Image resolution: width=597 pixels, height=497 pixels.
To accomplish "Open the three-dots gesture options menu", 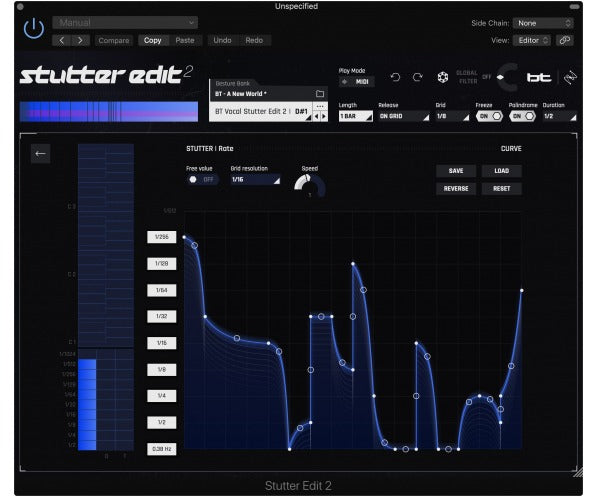I will pos(320,106).
